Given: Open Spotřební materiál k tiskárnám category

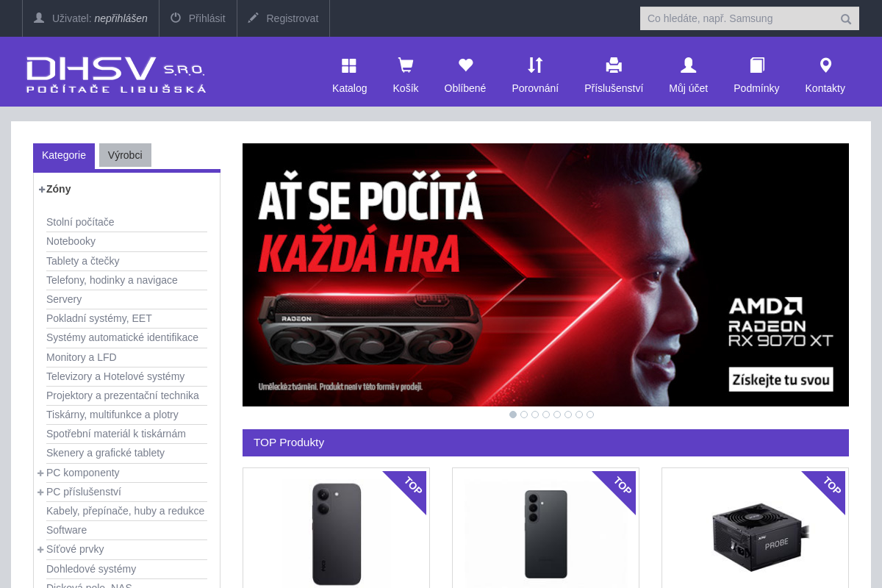Looking at the screenshot, I should [x=116, y=434].
